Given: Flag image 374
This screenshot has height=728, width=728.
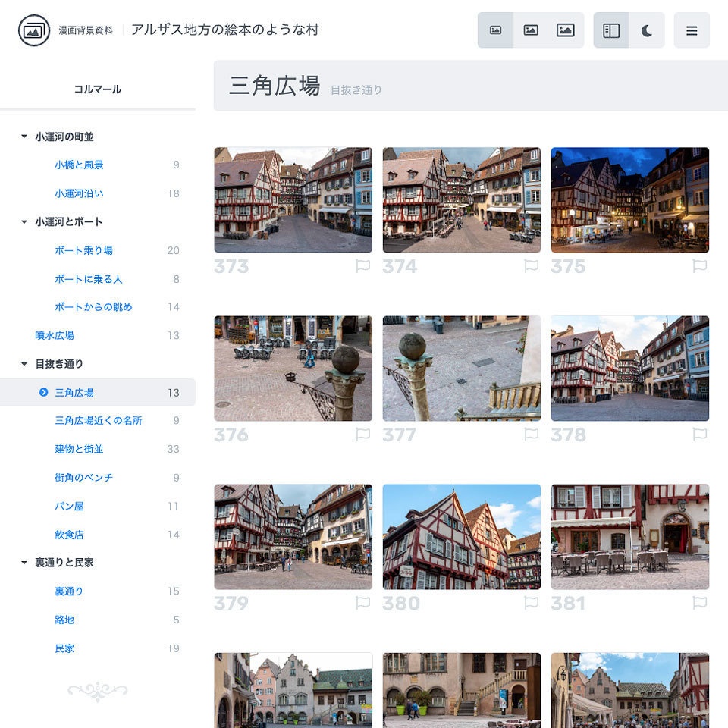Looking at the screenshot, I should pos(531,266).
